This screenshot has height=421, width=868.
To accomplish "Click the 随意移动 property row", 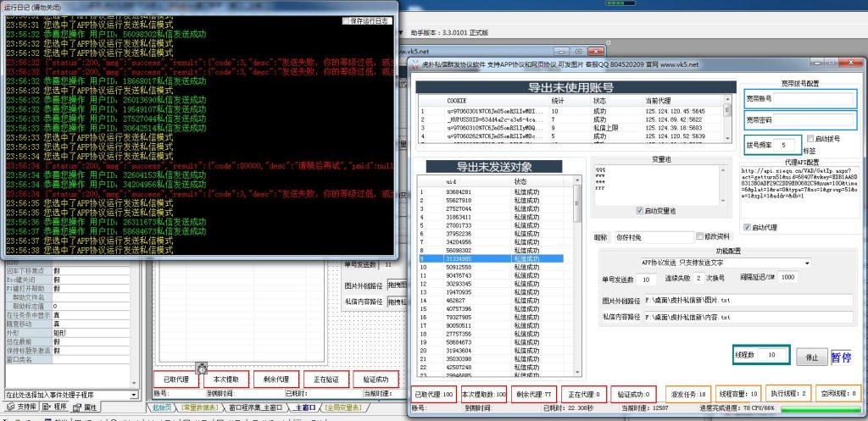I will click(x=68, y=324).
